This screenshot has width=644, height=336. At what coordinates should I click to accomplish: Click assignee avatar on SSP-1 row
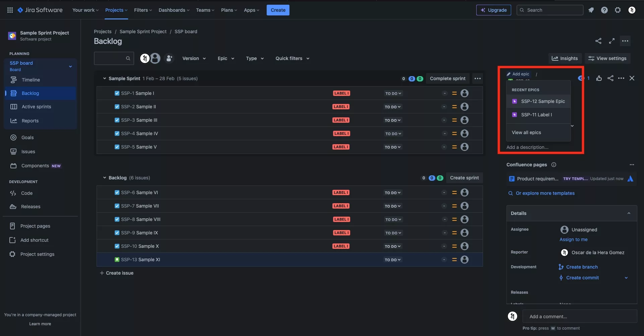click(x=465, y=93)
